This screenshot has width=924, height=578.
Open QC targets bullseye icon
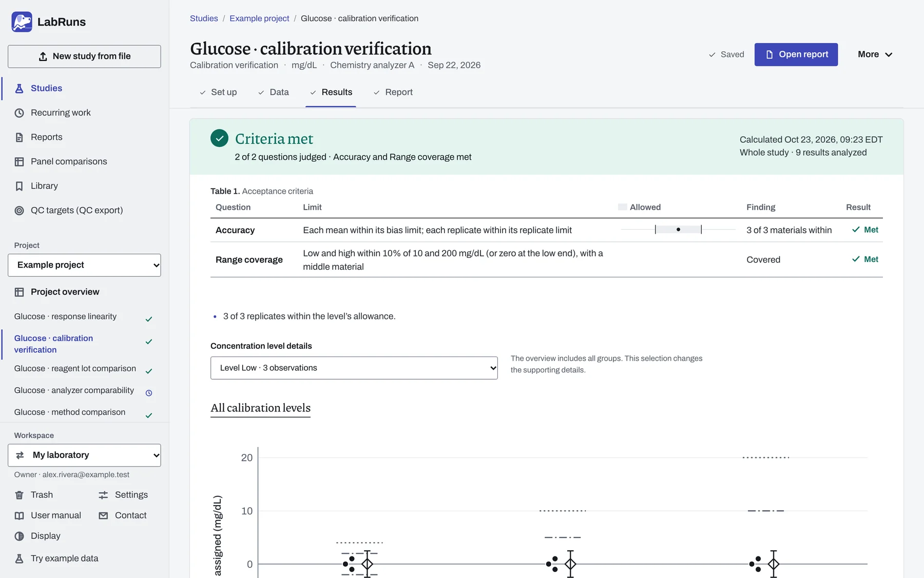point(19,211)
